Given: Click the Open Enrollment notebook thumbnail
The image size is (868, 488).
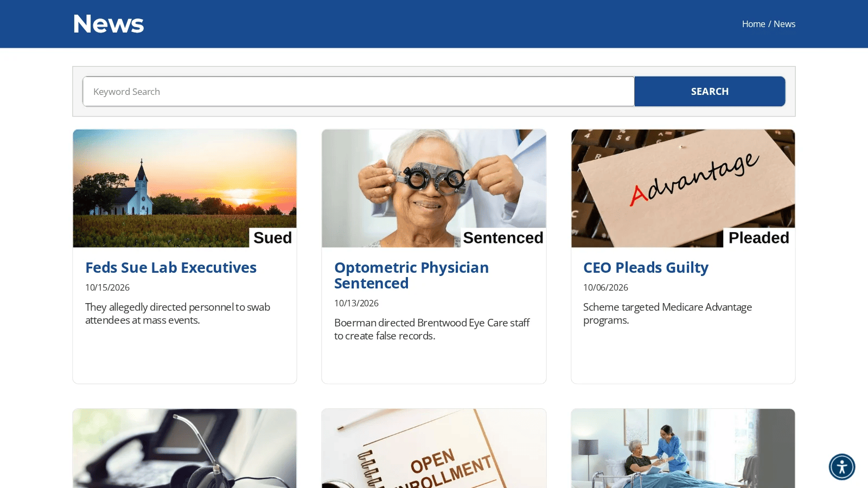Looking at the screenshot, I should [433, 448].
